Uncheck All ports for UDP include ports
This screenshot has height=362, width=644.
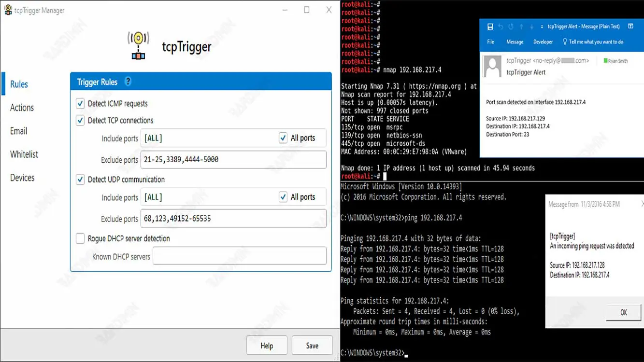tap(283, 197)
